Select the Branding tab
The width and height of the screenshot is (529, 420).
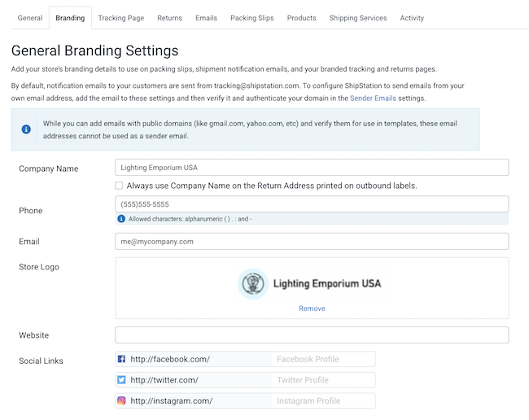pyautogui.click(x=70, y=18)
